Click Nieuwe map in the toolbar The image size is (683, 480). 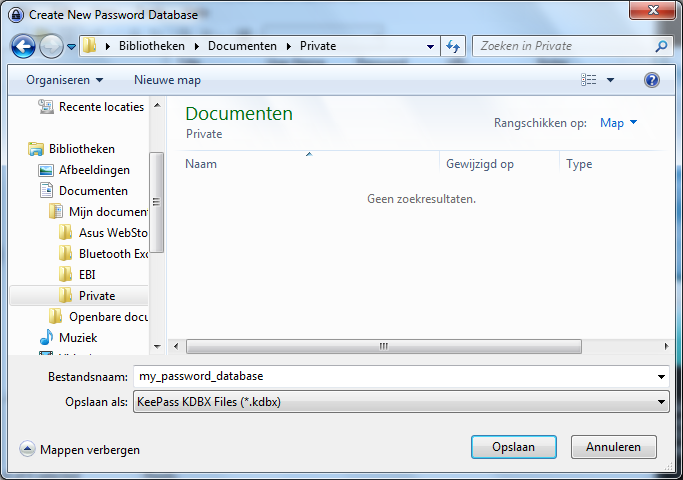167,80
